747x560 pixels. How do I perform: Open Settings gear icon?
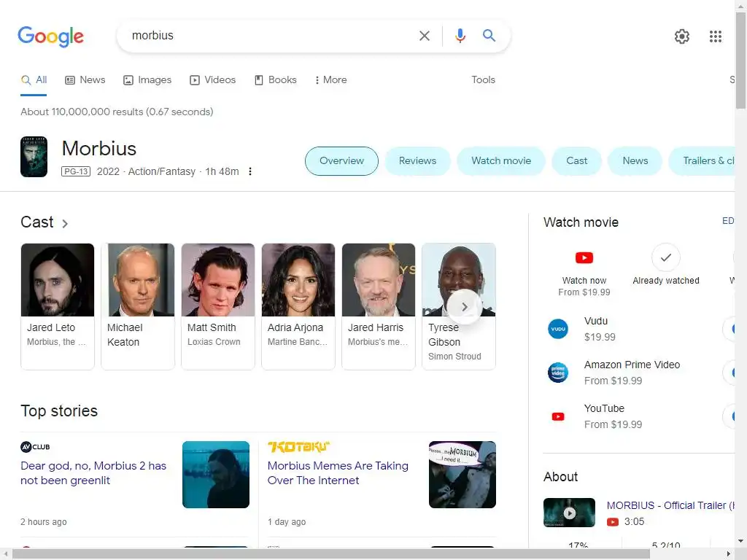(682, 36)
